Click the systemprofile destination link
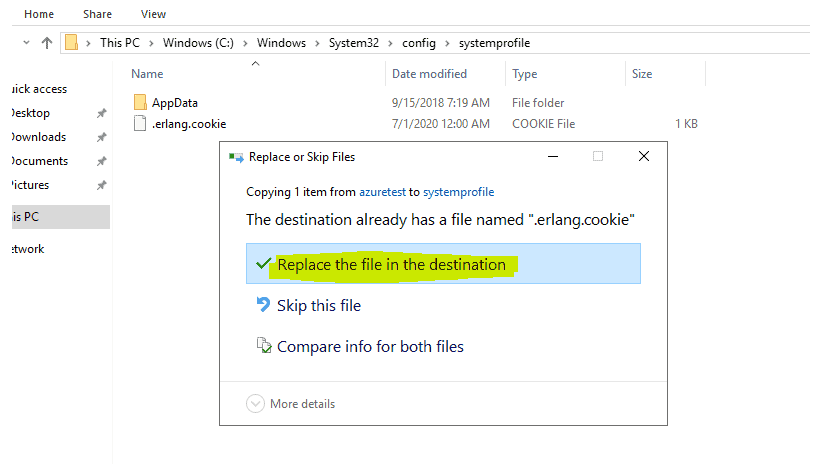825x464 pixels. (458, 191)
